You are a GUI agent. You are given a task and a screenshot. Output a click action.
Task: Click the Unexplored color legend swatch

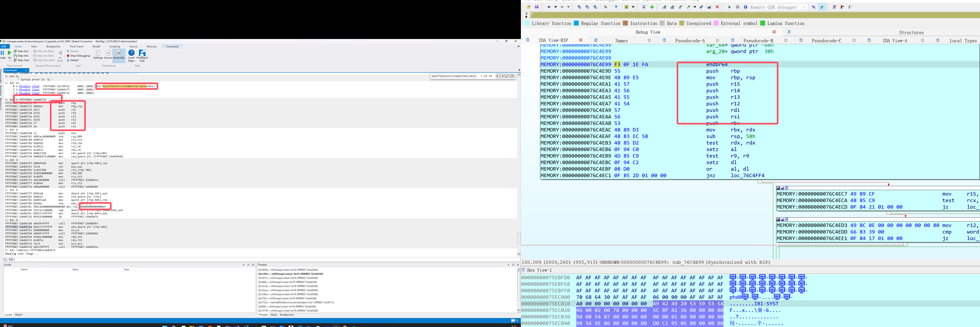click(682, 23)
